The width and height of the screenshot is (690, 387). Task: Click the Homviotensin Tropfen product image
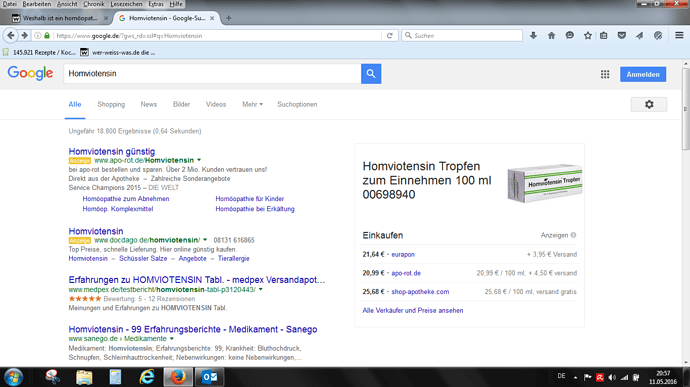(x=545, y=183)
